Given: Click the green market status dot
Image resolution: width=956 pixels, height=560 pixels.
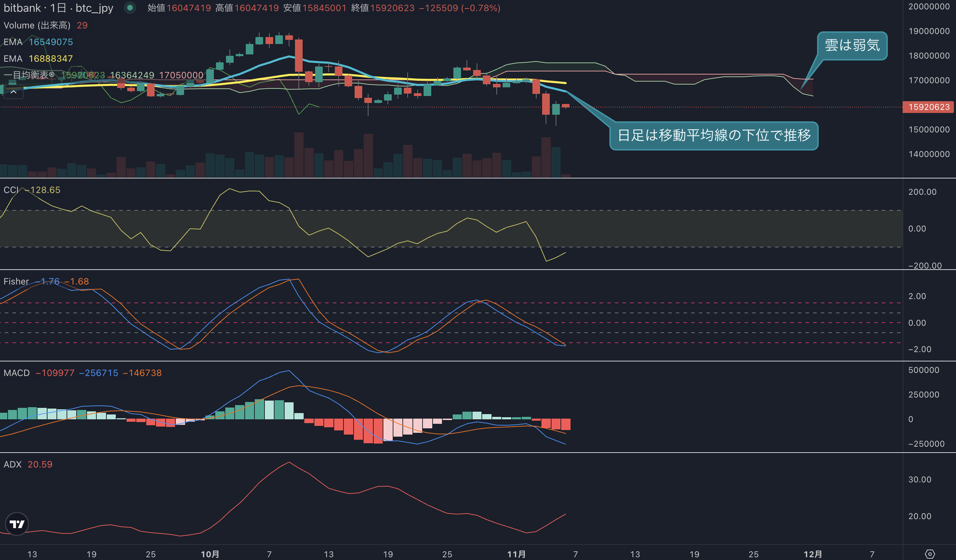Looking at the screenshot, I should [130, 8].
